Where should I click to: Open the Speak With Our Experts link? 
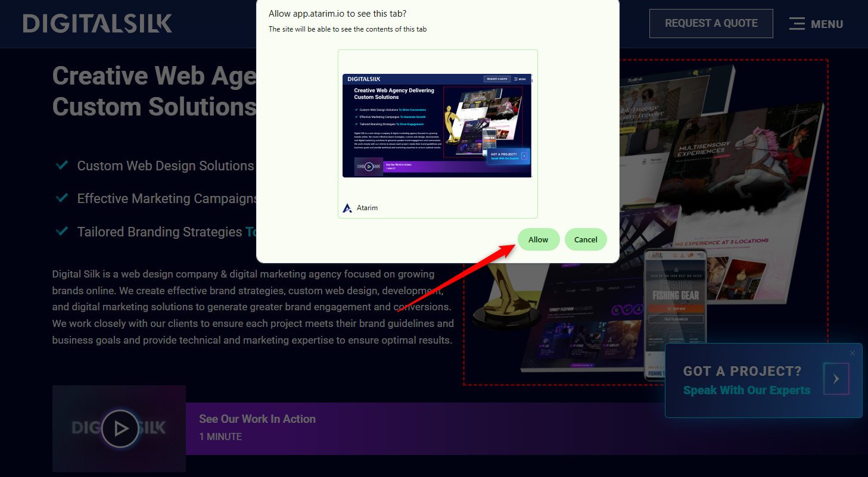746,391
